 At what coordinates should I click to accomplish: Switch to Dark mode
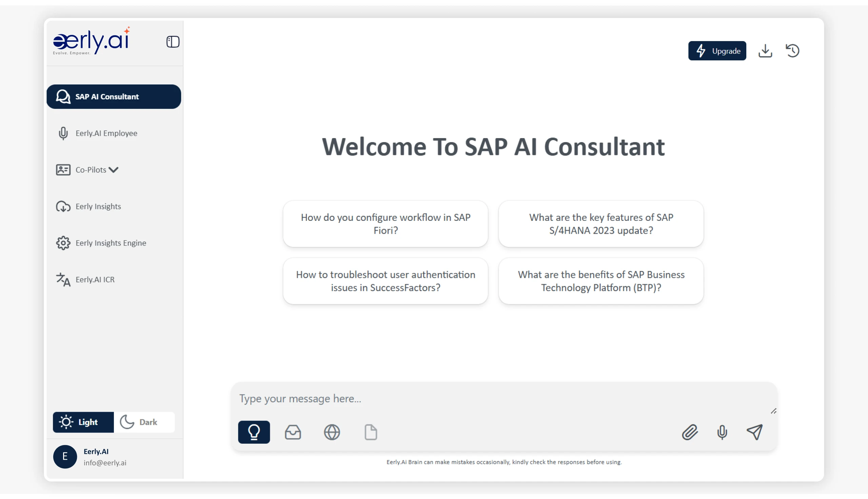(x=144, y=422)
